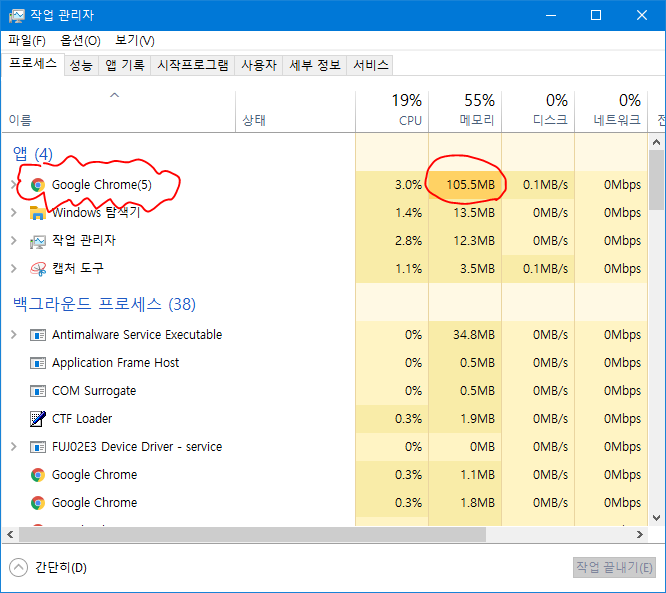
Task: Click the vertical scrollbar up arrow
Action: (x=656, y=142)
